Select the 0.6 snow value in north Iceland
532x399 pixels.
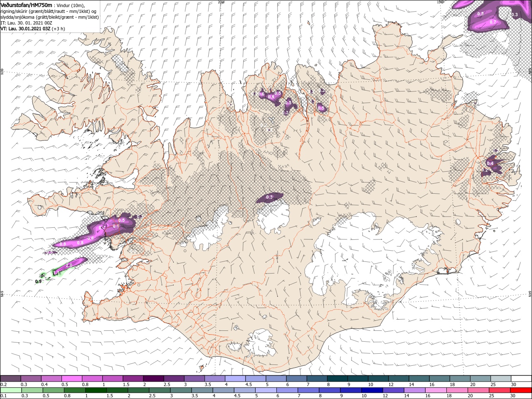pyautogui.click(x=261, y=94)
